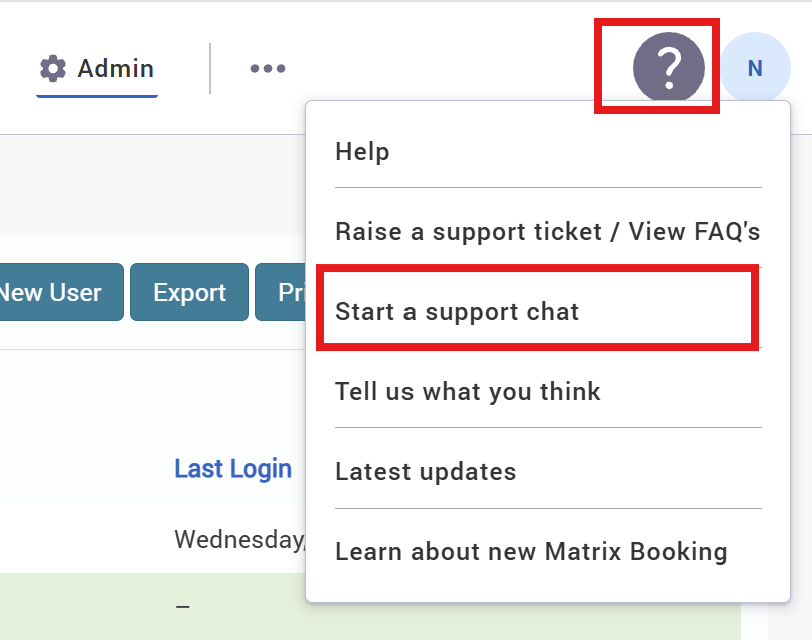This screenshot has height=640, width=812.
Task: Open the N user profile avatar
Action: [x=755, y=68]
